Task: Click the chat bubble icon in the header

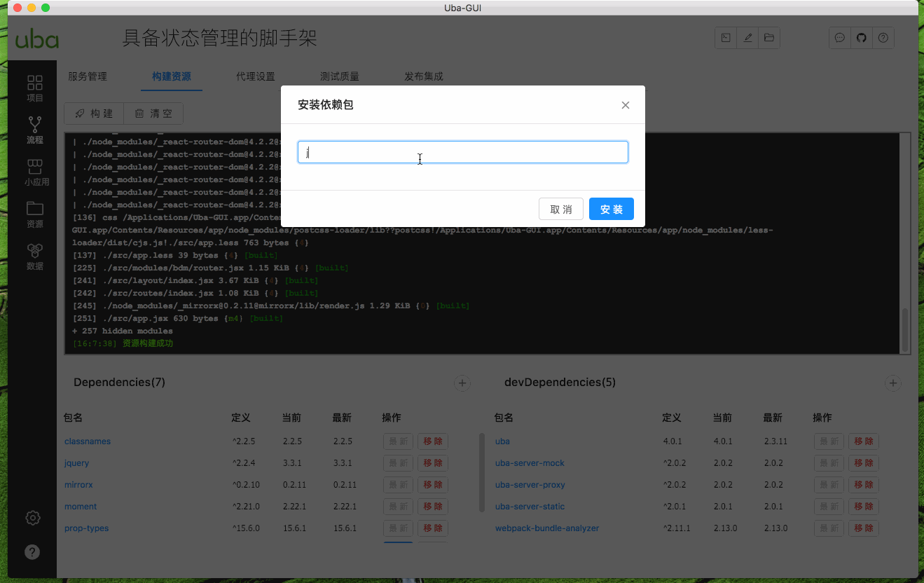Action: tap(840, 38)
